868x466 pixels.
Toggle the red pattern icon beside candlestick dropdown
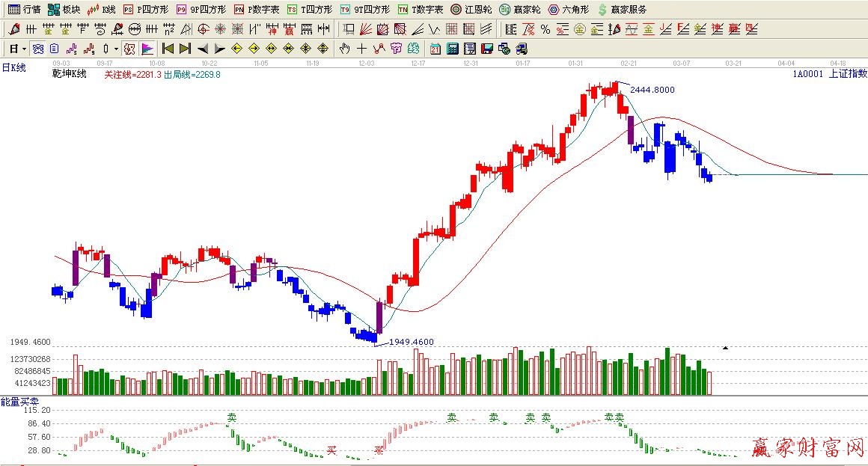pos(129,49)
